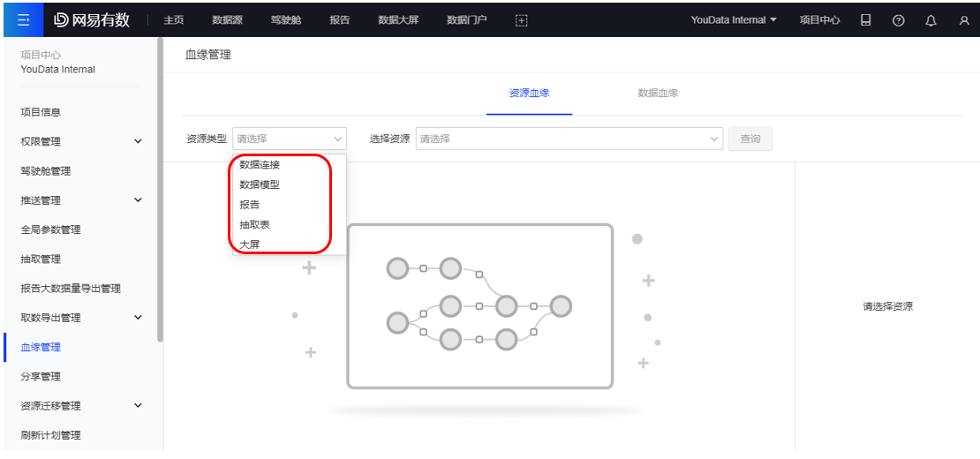Open the help question mark icon
This screenshot has height=459, width=980.
point(899,20)
